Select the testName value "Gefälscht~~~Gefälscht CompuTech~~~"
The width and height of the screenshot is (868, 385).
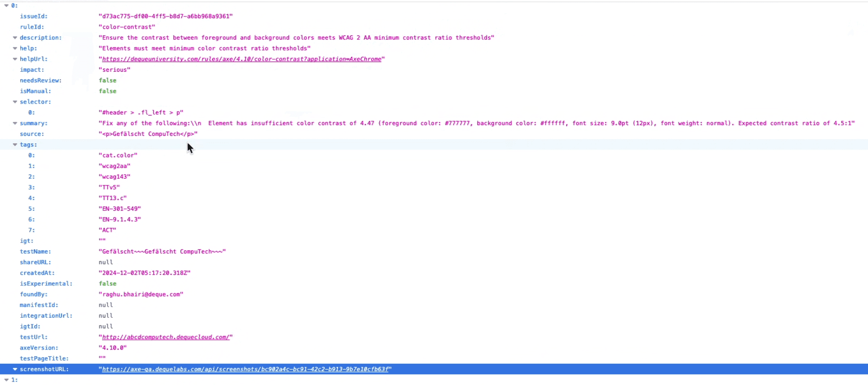(162, 251)
